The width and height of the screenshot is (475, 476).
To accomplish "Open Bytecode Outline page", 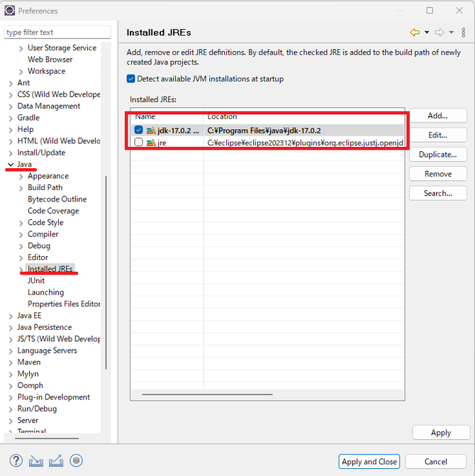I will [57, 199].
